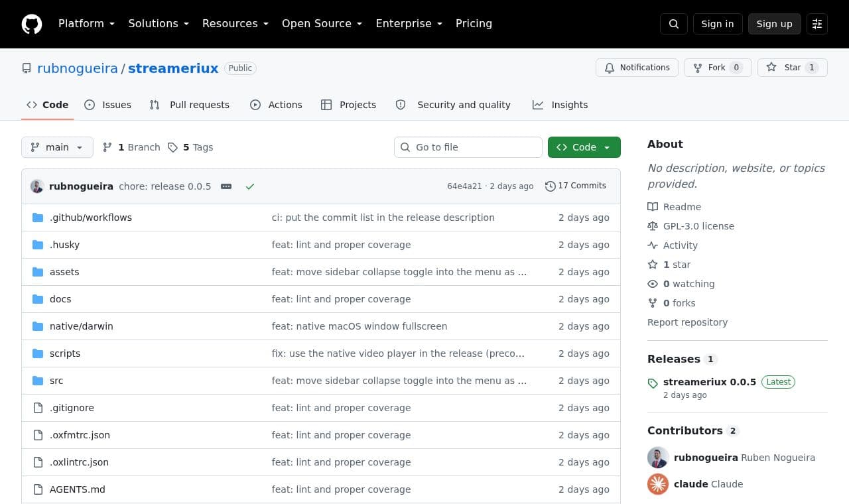
Task: Open the Insights tab
Action: pos(560,105)
